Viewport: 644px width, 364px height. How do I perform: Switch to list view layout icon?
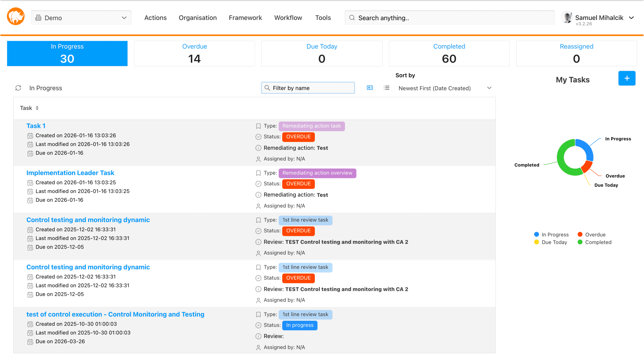coord(386,88)
